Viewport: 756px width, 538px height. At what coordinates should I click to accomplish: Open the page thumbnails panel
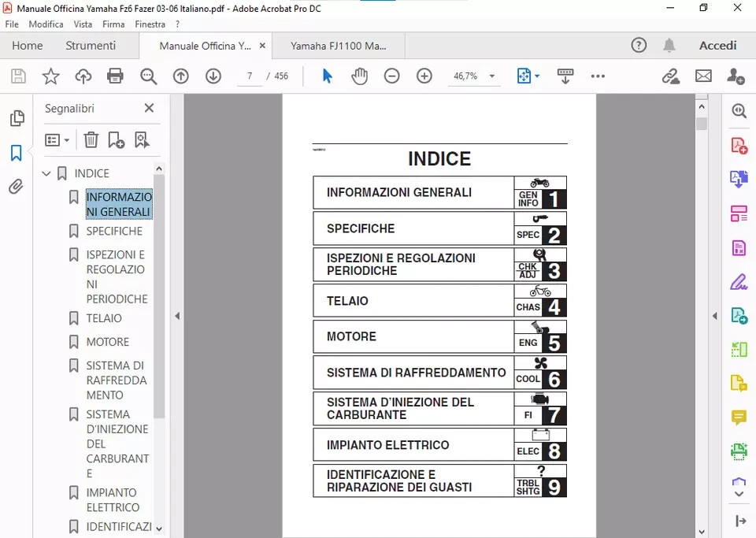(17, 118)
